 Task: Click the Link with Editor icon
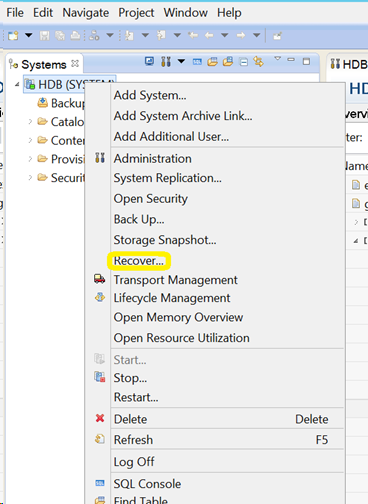pyautogui.click(x=258, y=62)
